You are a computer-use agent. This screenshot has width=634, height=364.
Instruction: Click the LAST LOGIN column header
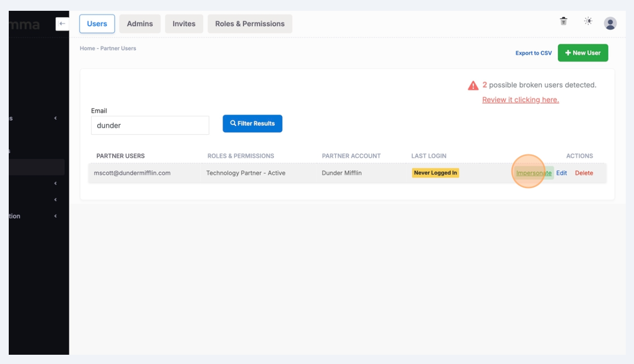click(429, 156)
